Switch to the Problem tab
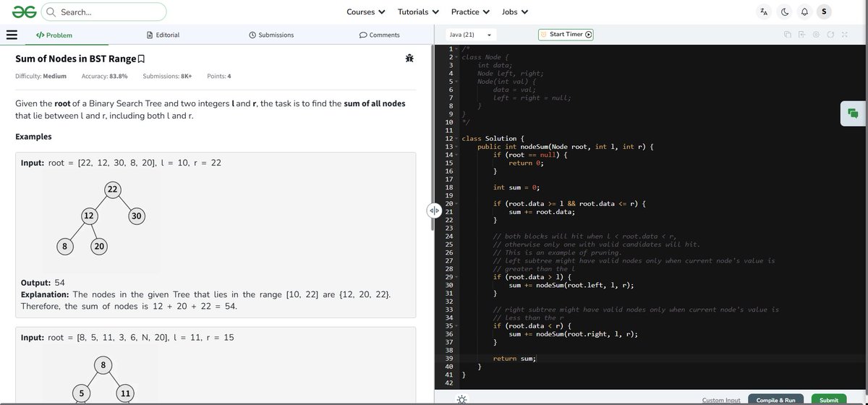Viewport: 868px width, 405px height. click(54, 35)
